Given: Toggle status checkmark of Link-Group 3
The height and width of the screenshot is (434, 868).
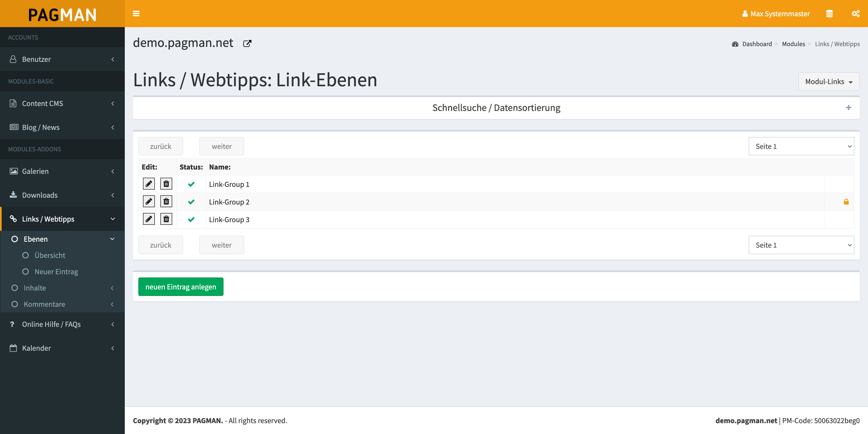Looking at the screenshot, I should [x=191, y=219].
